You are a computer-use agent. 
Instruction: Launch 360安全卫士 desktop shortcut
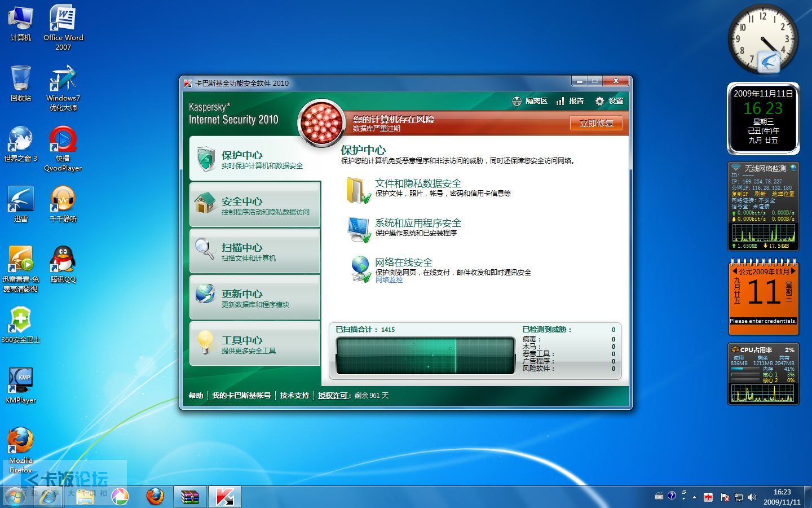click(21, 325)
